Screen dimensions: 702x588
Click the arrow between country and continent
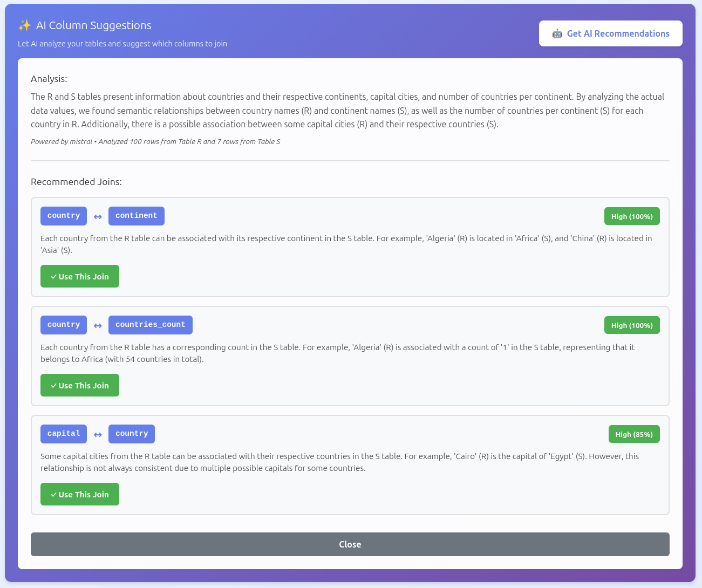(98, 216)
